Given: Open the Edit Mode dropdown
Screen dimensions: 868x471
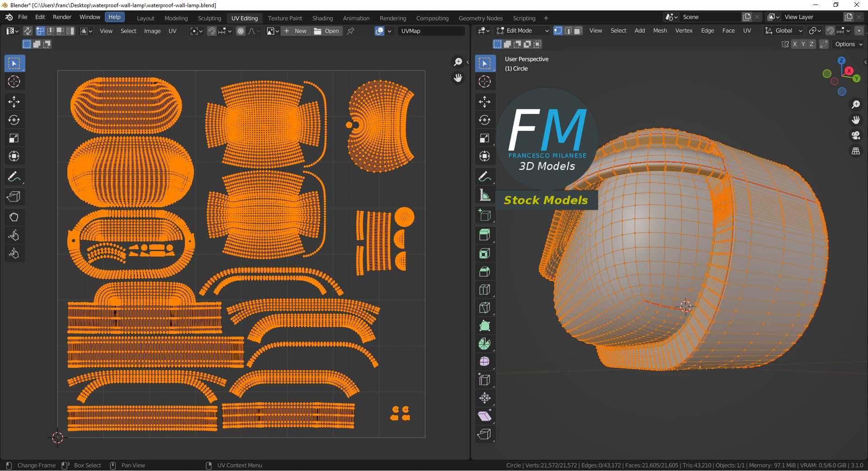Looking at the screenshot, I should click(523, 31).
